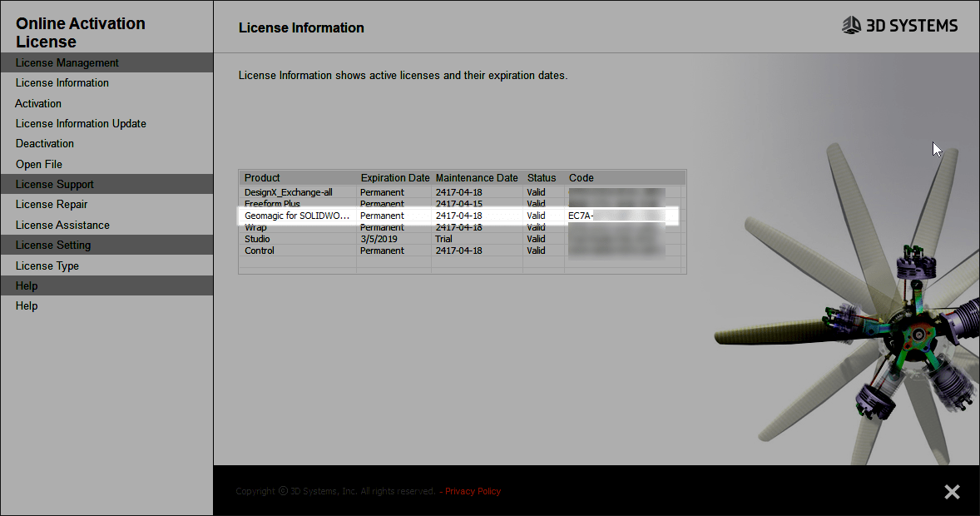Open License Information Update page
The image size is (980, 516).
pyautogui.click(x=81, y=123)
